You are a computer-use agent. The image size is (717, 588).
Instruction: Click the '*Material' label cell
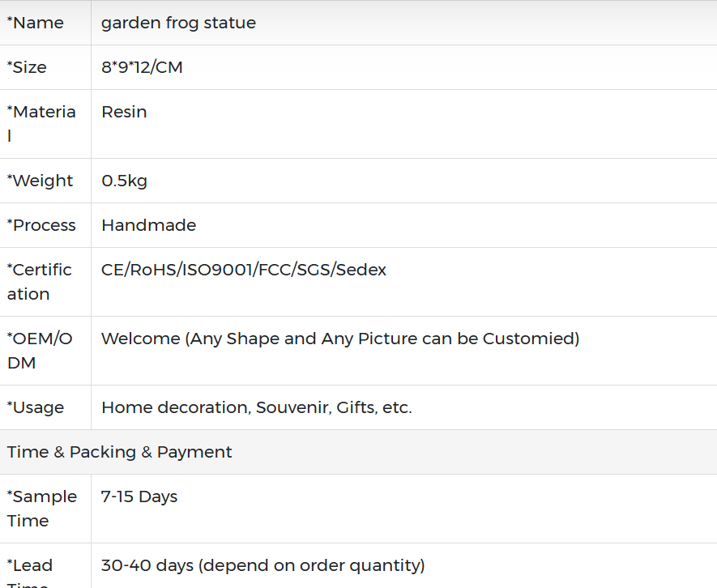41,124
